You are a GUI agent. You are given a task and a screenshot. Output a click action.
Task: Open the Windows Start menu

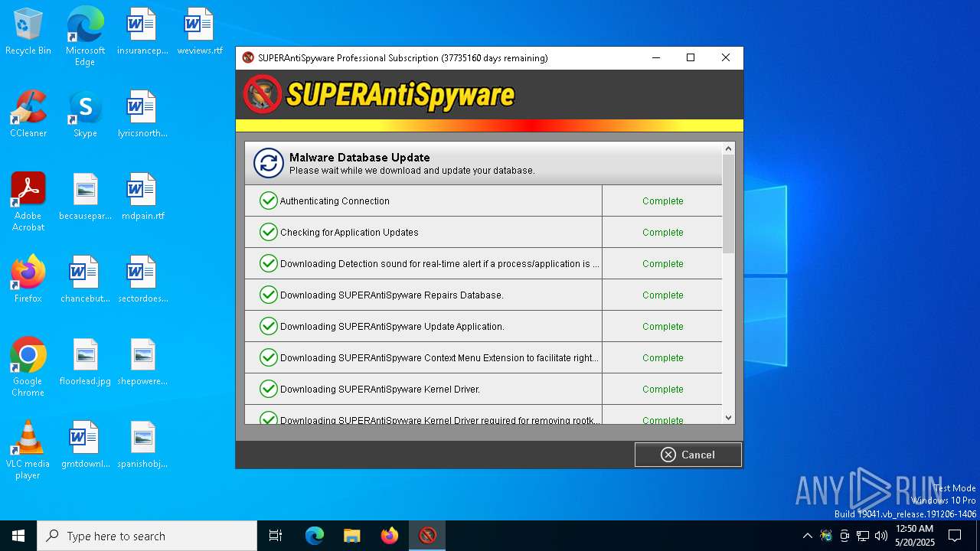coord(18,536)
